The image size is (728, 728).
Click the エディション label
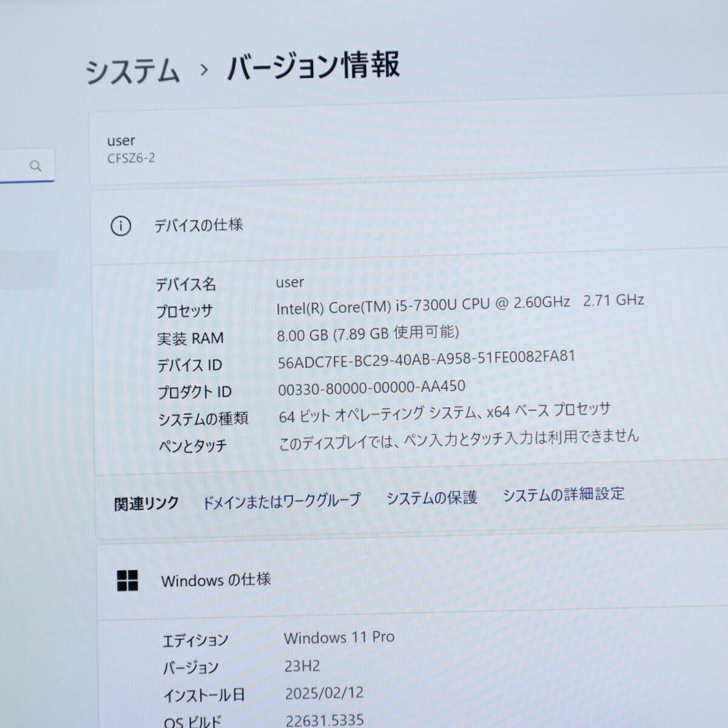(x=195, y=641)
